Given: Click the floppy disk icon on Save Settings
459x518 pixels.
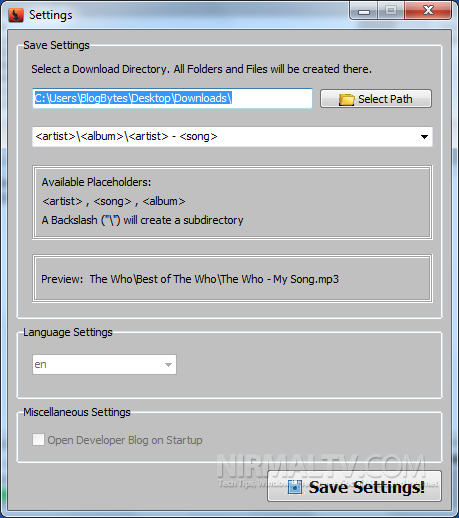Looking at the screenshot, I should click(295, 487).
